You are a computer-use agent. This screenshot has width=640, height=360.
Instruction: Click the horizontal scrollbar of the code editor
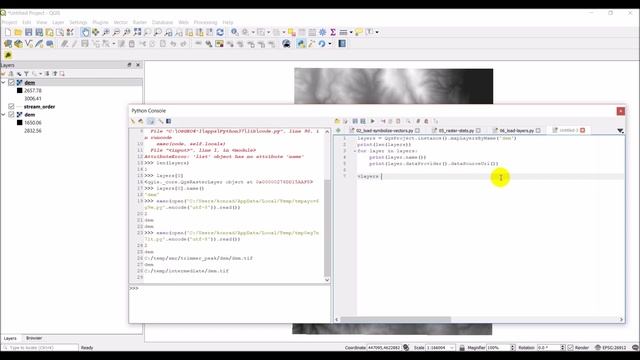tap(396, 320)
